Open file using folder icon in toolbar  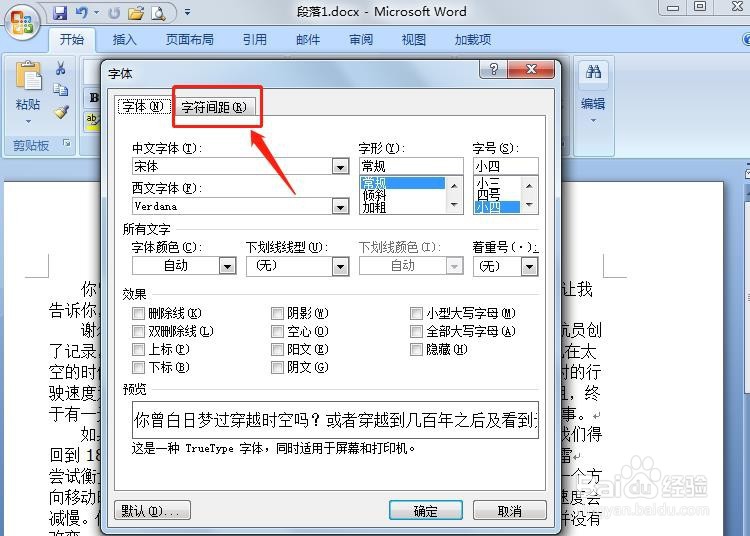tap(136, 13)
